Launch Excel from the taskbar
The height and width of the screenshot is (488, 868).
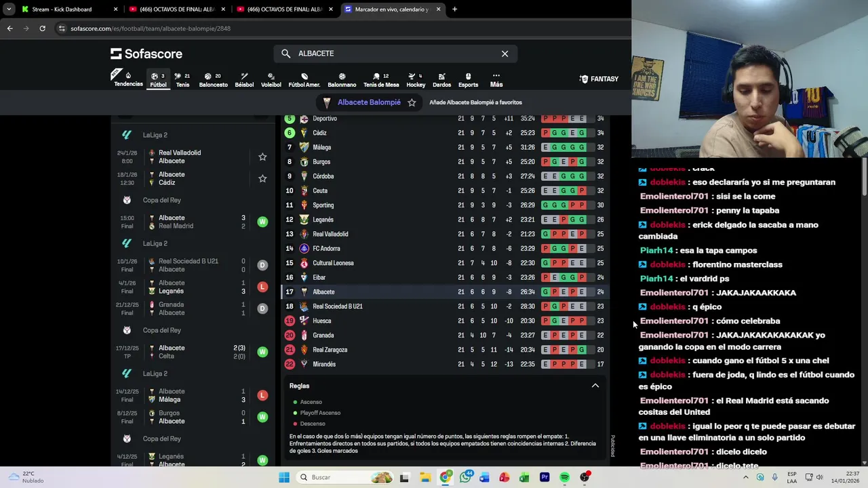pos(524,477)
